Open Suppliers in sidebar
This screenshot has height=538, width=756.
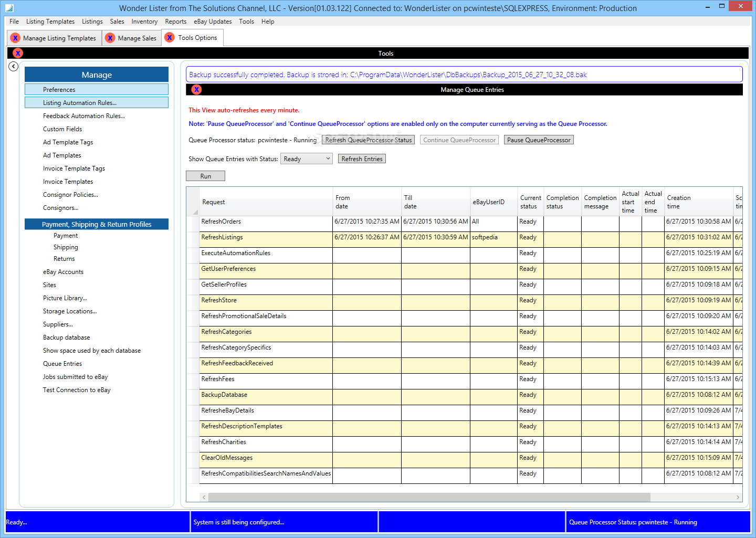coord(58,324)
